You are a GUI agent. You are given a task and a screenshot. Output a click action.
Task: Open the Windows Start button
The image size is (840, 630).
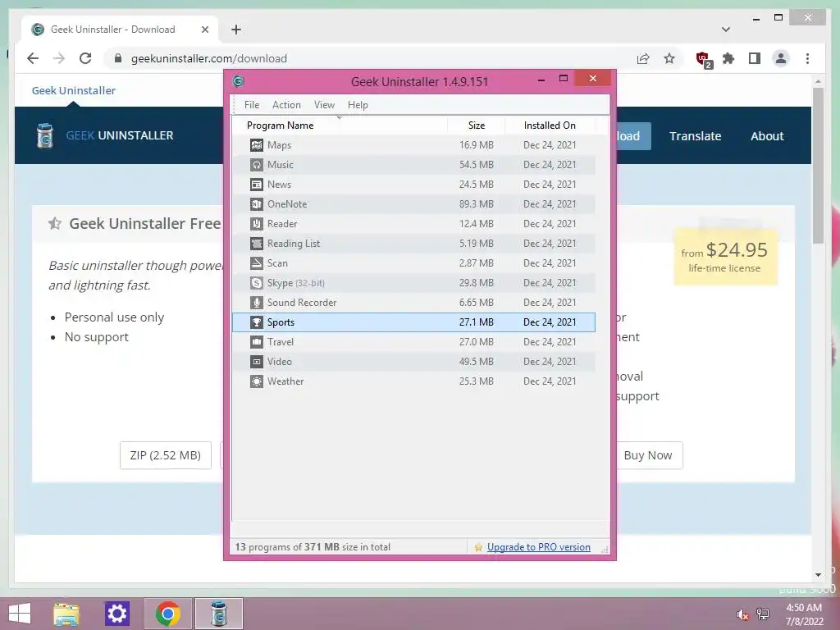click(20, 614)
